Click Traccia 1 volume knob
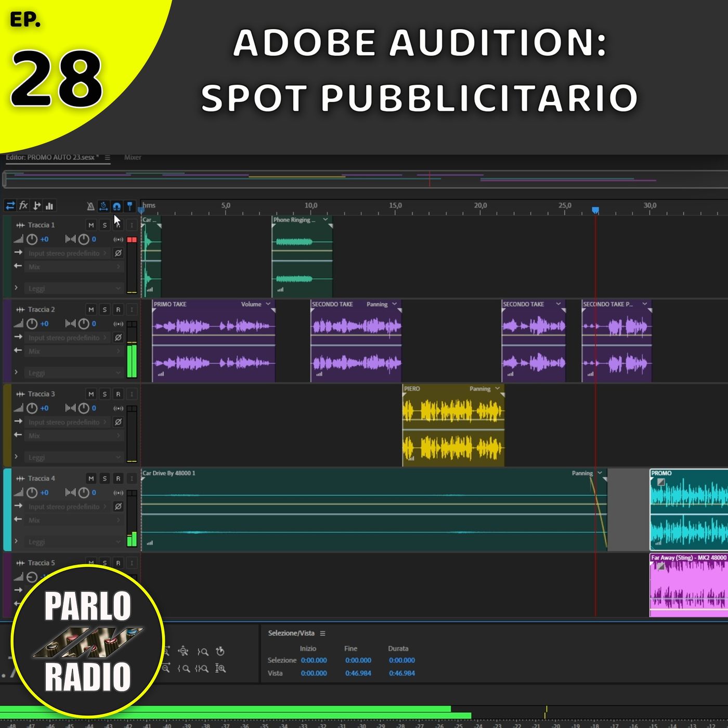Screen dimensions: 728x728 coord(32,239)
